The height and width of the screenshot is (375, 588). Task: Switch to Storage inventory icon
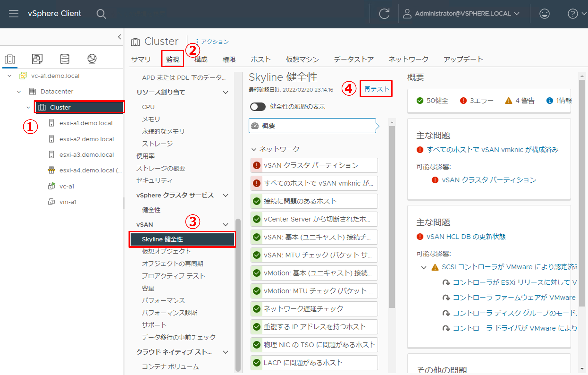(x=65, y=59)
